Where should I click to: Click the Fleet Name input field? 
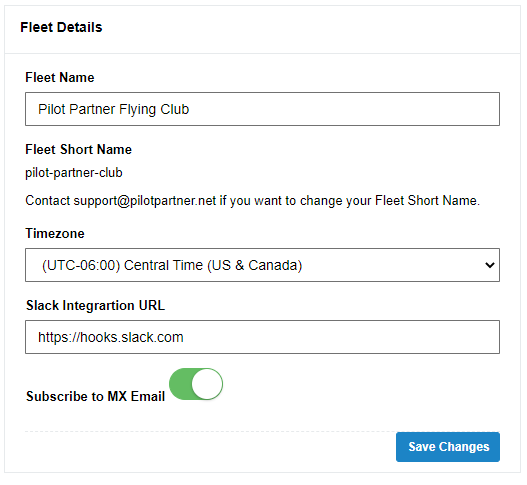pyautogui.click(x=262, y=109)
